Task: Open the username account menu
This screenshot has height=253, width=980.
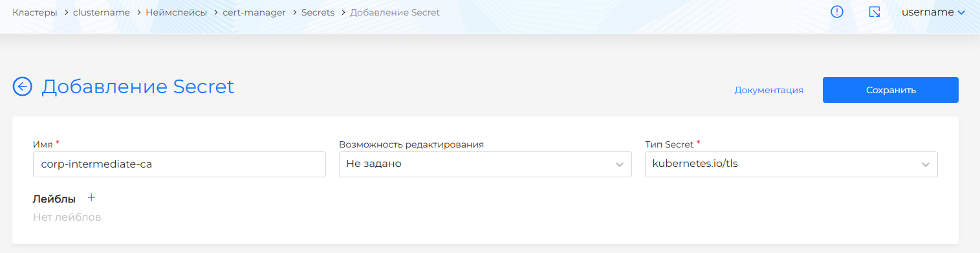Action: click(933, 12)
